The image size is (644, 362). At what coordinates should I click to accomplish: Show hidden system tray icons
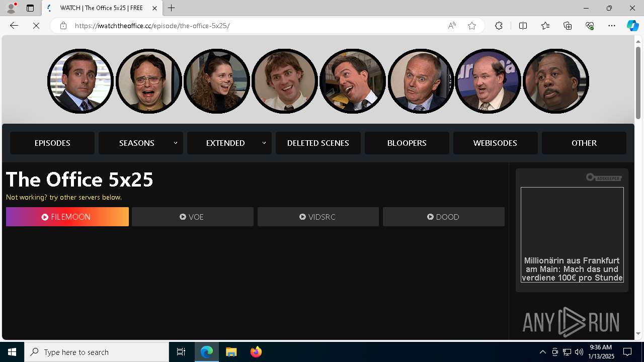(x=542, y=352)
